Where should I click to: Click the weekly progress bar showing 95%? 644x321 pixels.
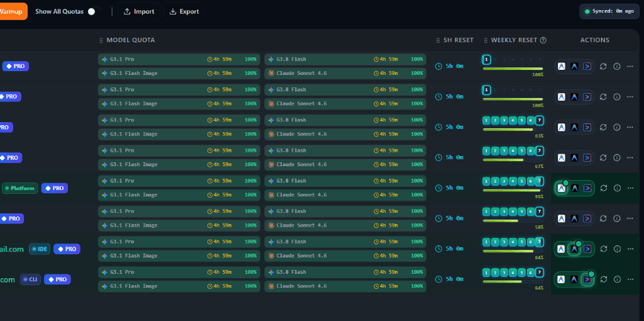coord(513,190)
